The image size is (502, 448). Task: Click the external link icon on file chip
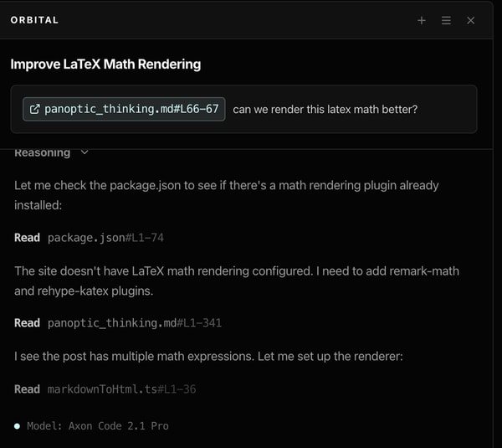pyautogui.click(x=34, y=109)
